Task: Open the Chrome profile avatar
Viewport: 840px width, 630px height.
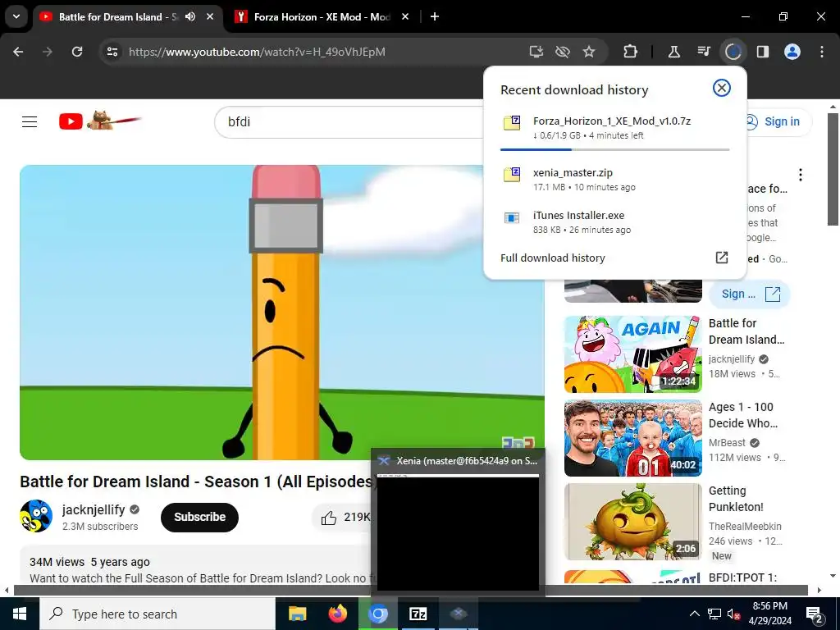Action: [x=792, y=52]
